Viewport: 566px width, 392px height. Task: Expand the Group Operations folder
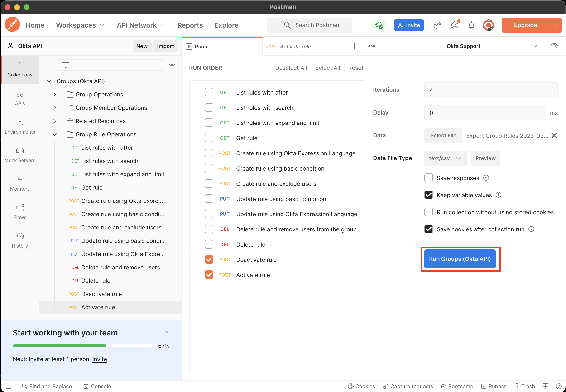[x=55, y=95]
